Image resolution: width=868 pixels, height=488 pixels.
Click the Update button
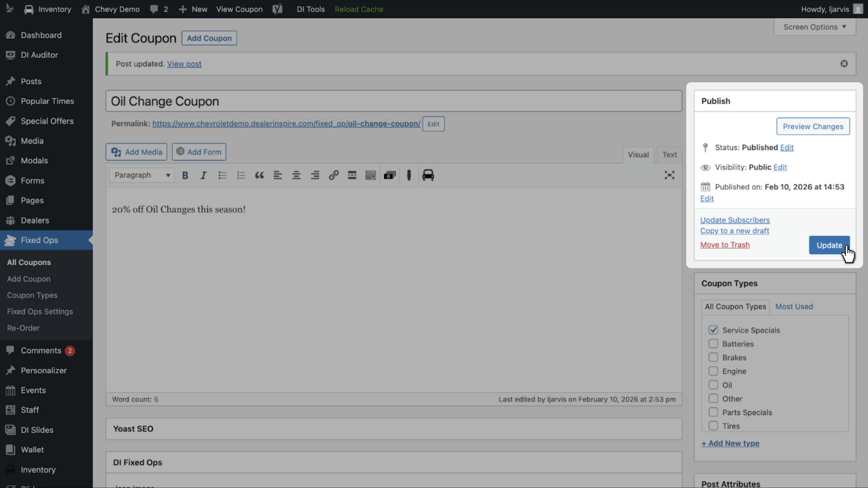click(829, 245)
